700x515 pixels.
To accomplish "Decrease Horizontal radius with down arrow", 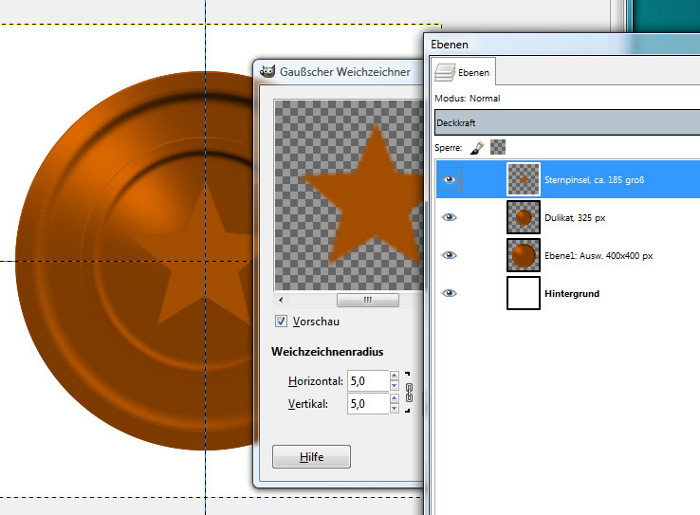I will pos(394,386).
